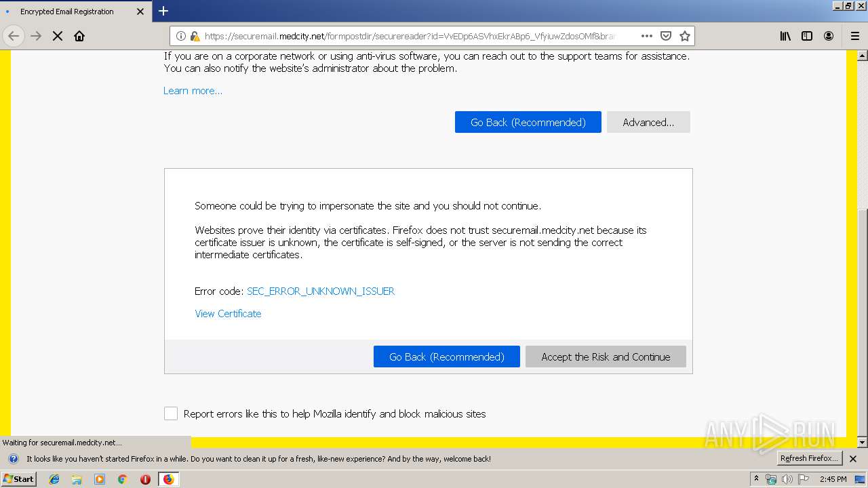Image resolution: width=868 pixels, height=488 pixels.
Task: Click the Advanced... button
Action: (x=648, y=122)
